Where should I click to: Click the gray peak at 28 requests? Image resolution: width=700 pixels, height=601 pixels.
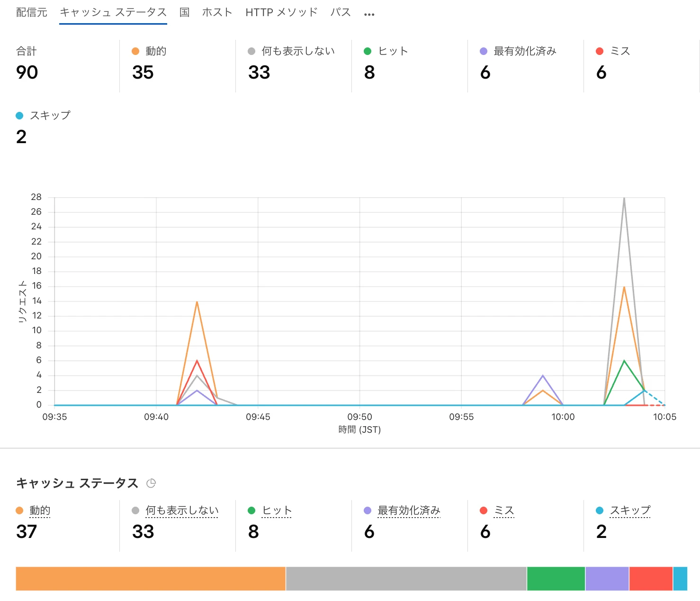pos(624,198)
